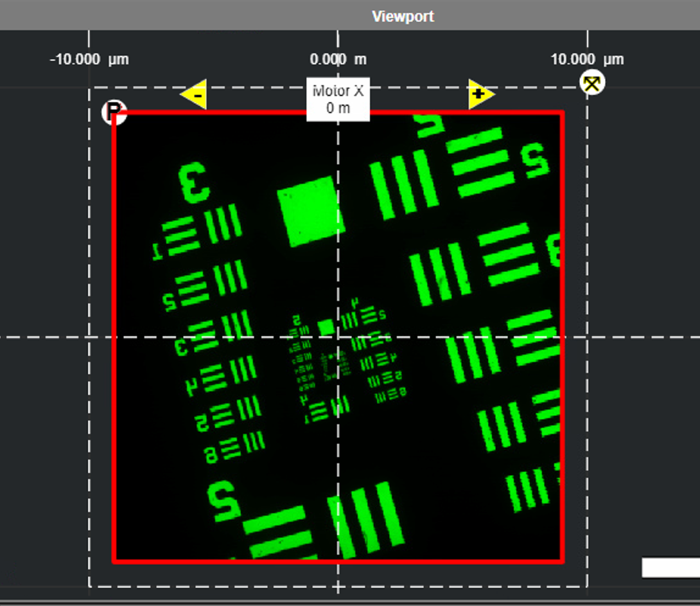The image size is (700, 606).
Task: Click the yellow plus arrow for Motor X
Action: click(x=480, y=95)
